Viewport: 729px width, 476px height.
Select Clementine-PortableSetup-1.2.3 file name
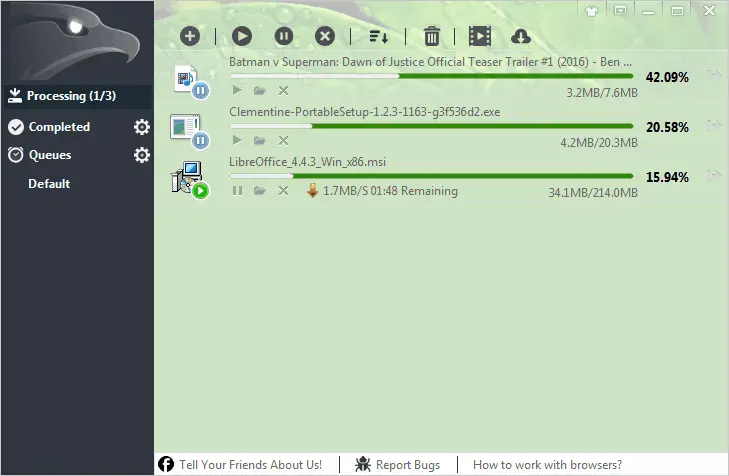coord(364,112)
